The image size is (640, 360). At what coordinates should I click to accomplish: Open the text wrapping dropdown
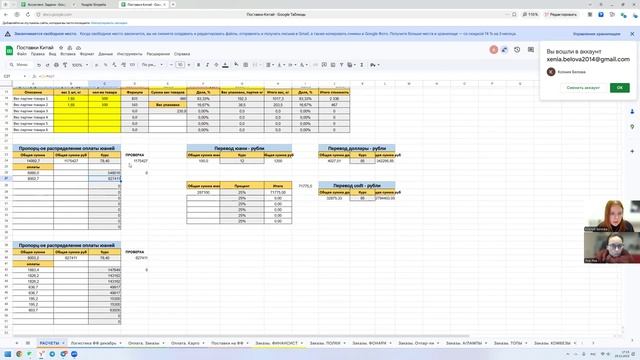[x=291, y=65]
